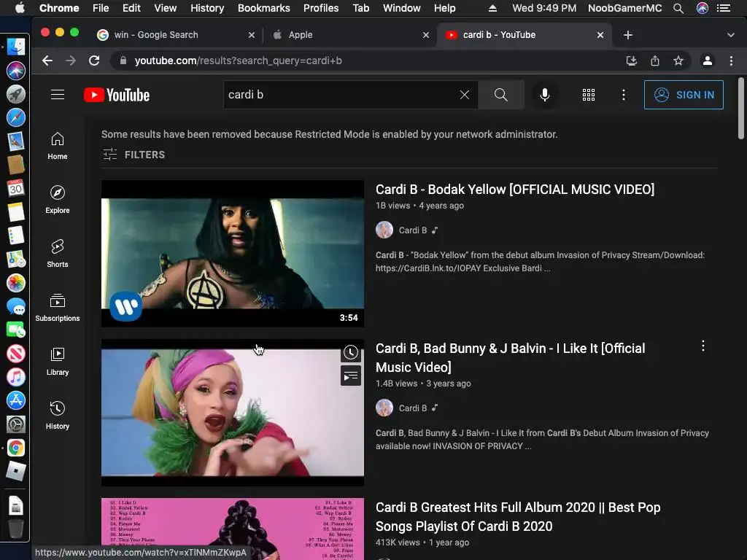Open Subscriptions in the sidebar
The width and height of the screenshot is (747, 560).
(x=58, y=308)
